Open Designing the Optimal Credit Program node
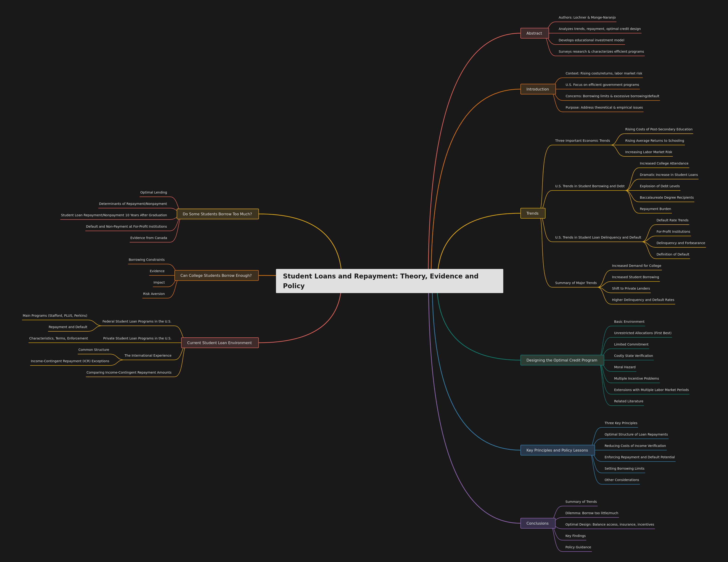The image size is (728, 562). [562, 360]
